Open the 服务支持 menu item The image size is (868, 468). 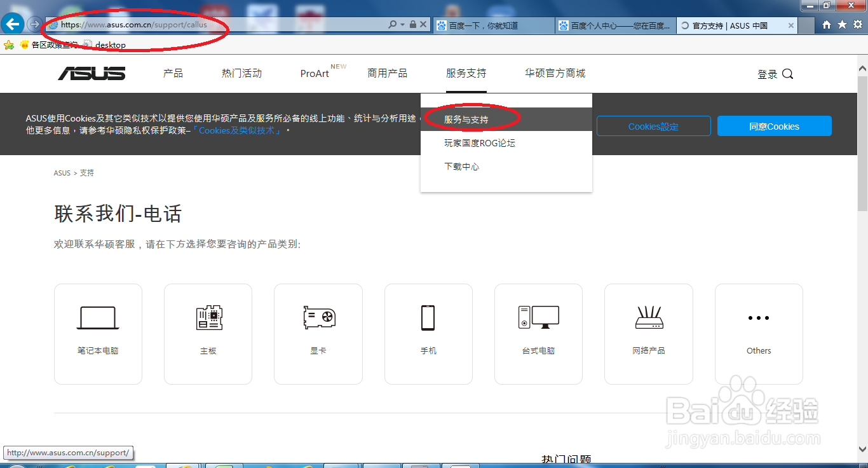coord(466,73)
